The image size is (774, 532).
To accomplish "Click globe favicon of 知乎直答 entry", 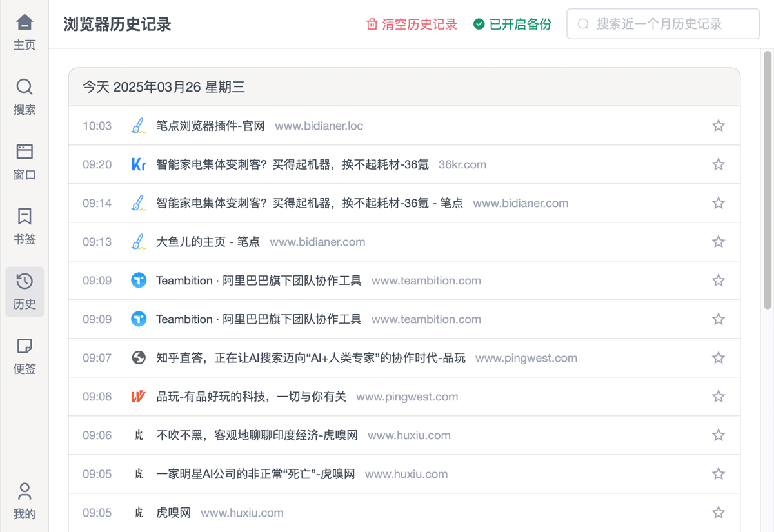I will coord(139,358).
